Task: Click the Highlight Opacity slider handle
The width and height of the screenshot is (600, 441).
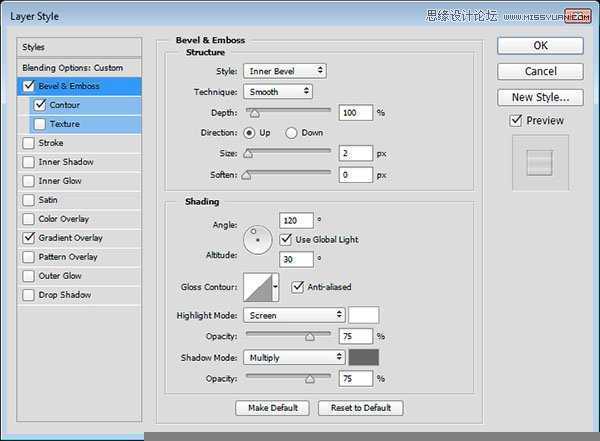Action: point(310,336)
